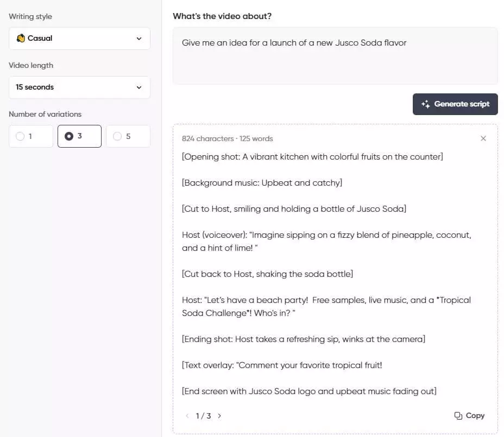Viewport: 504px width, 437px height.
Task: Open the Video length 15 seconds dropdown
Action: click(x=79, y=87)
